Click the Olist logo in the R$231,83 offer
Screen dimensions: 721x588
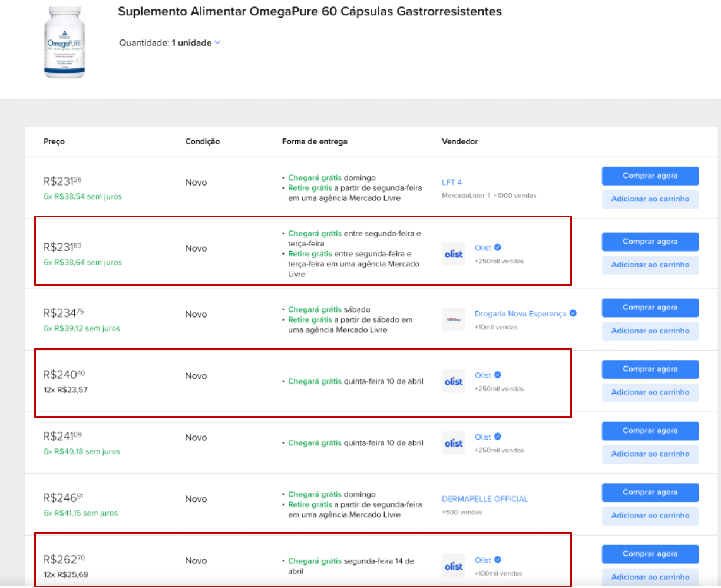[x=454, y=254]
